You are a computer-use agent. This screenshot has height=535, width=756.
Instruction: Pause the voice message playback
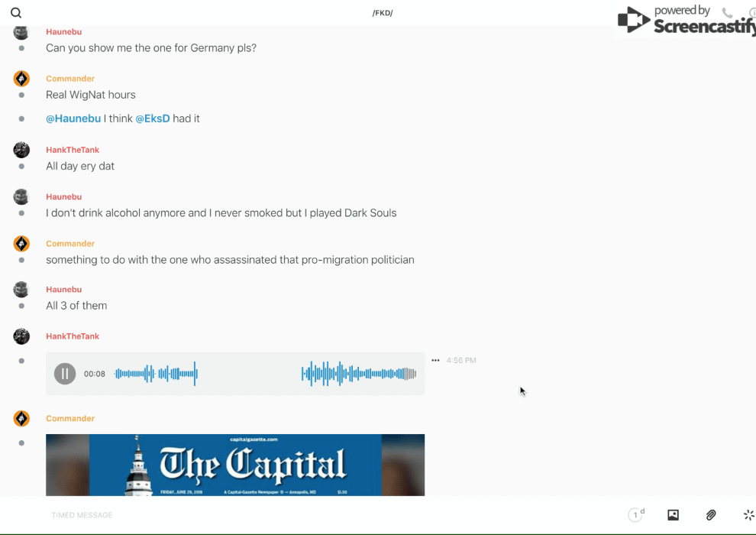click(65, 374)
